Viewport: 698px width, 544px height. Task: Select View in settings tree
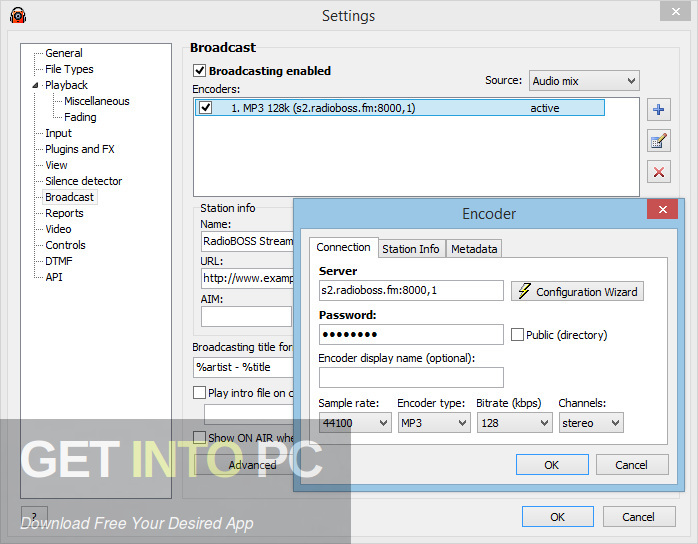coord(56,165)
